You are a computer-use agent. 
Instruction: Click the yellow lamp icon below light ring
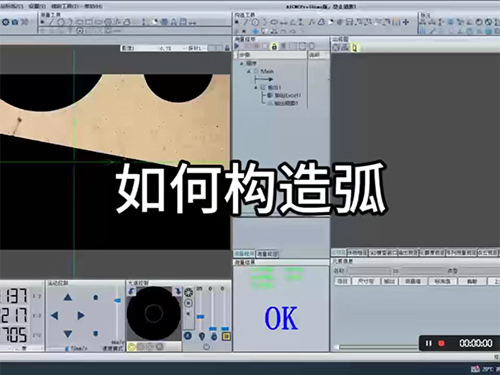[x=131, y=347]
